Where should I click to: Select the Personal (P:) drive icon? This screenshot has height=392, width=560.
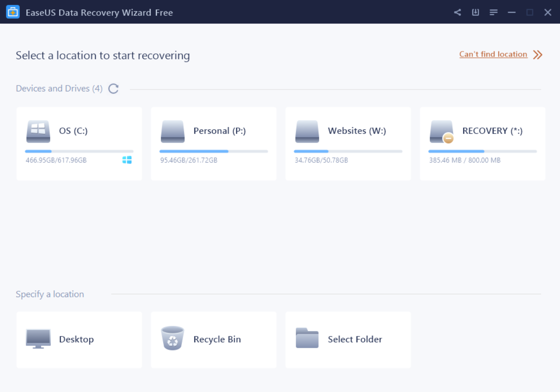173,132
